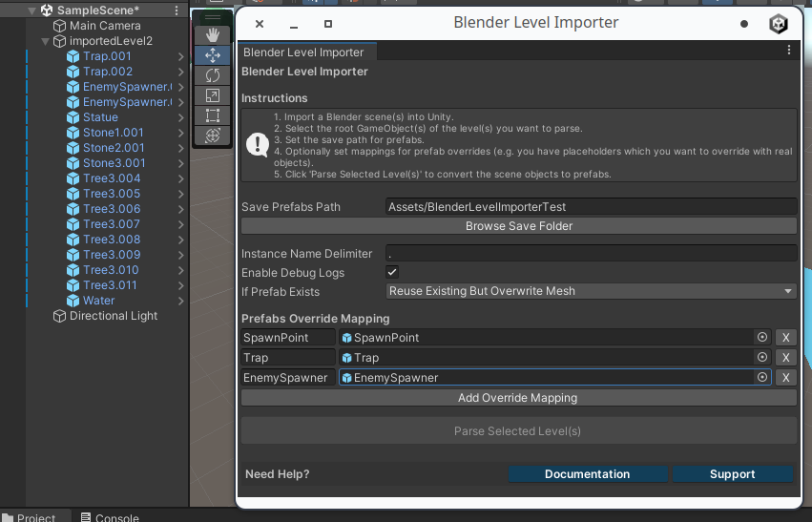Remove the EnemySpawner override mapping
The width and height of the screenshot is (812, 522).
point(785,378)
